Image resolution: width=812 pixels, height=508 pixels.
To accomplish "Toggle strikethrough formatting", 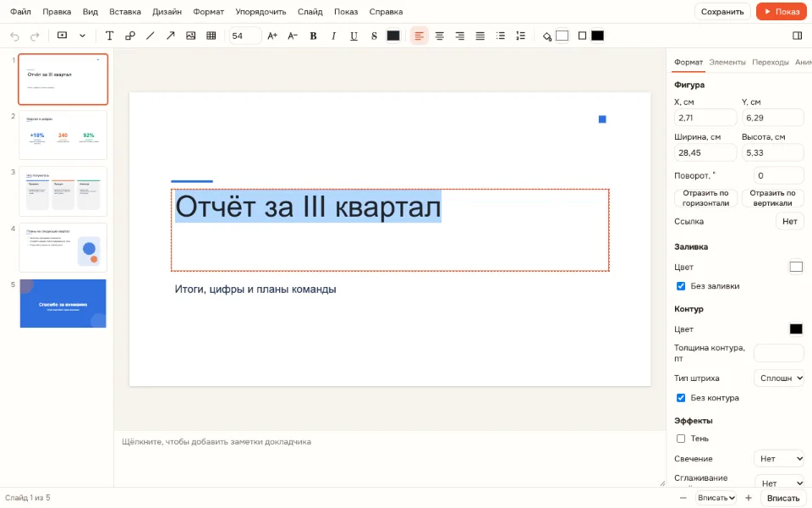I will point(374,36).
